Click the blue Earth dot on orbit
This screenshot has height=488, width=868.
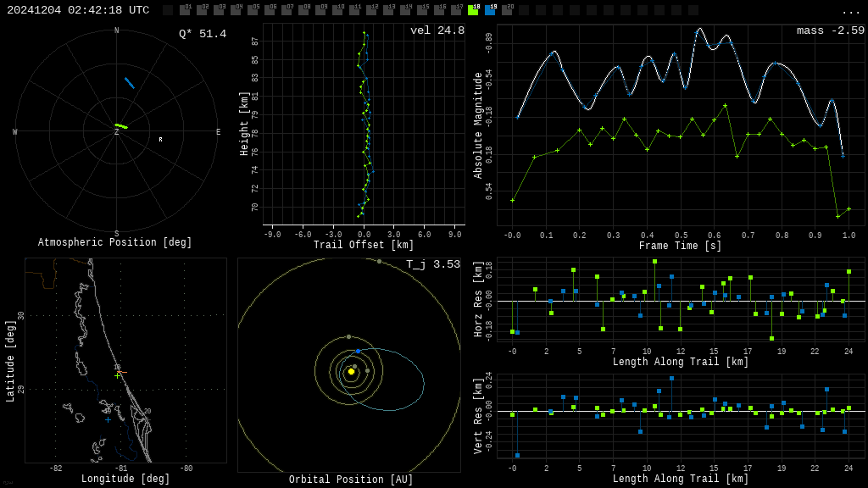pyautogui.click(x=359, y=352)
